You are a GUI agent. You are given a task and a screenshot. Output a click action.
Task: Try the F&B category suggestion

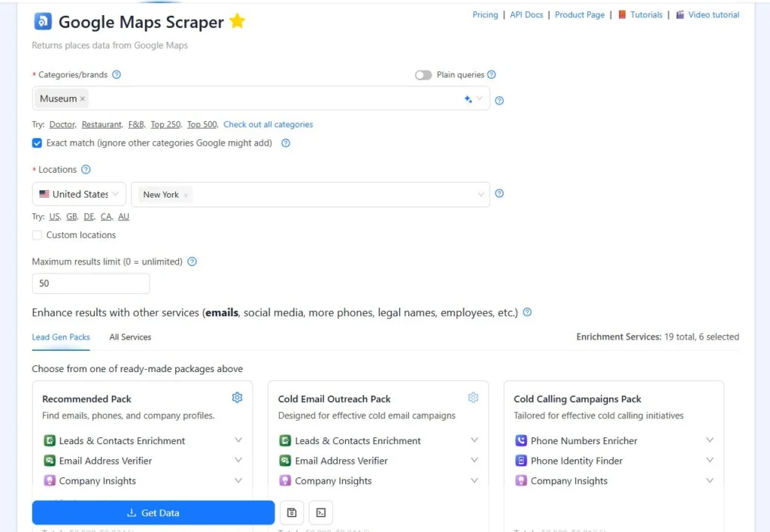coord(136,125)
